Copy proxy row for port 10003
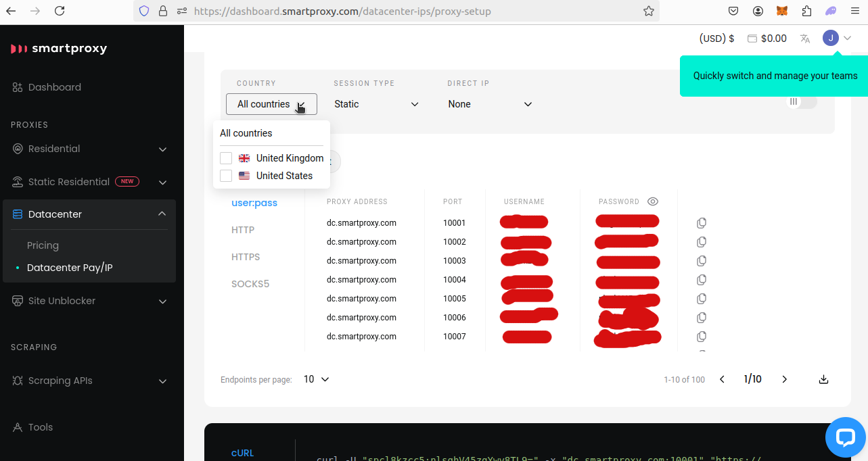Image resolution: width=868 pixels, height=461 pixels. click(x=702, y=260)
